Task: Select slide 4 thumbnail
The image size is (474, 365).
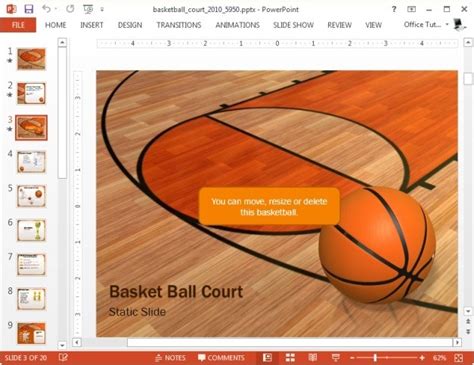Action: (x=31, y=162)
